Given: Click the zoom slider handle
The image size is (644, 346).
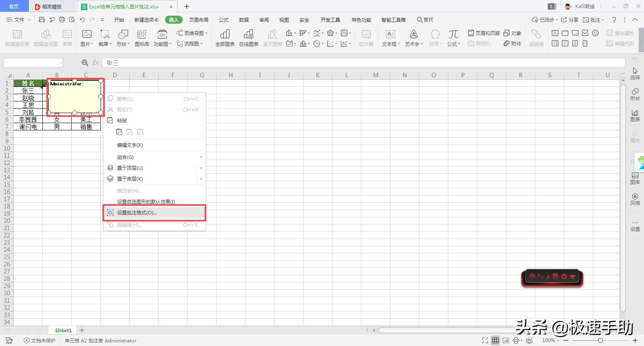Looking at the screenshot, I should pyautogui.click(x=600, y=340).
